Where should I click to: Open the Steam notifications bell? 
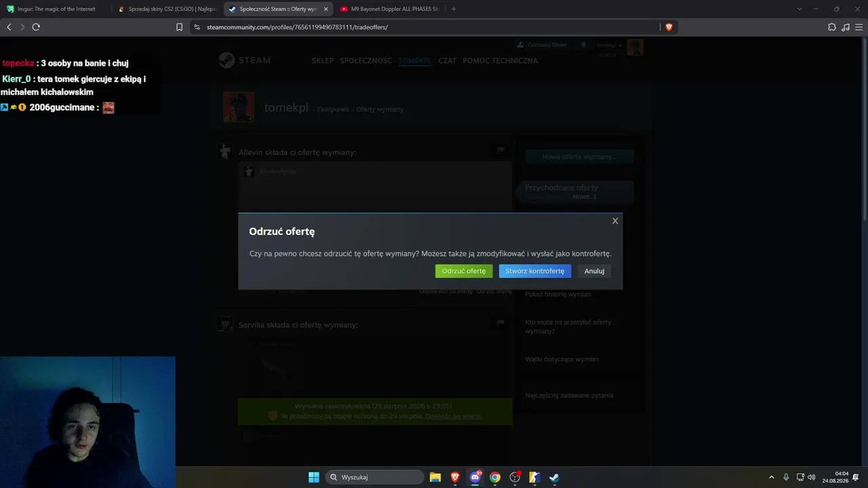[583, 45]
